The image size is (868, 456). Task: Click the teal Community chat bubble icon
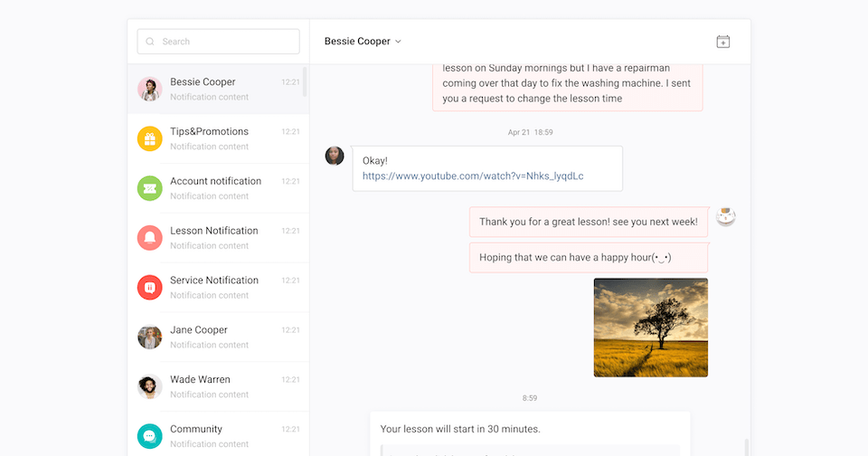(149, 436)
